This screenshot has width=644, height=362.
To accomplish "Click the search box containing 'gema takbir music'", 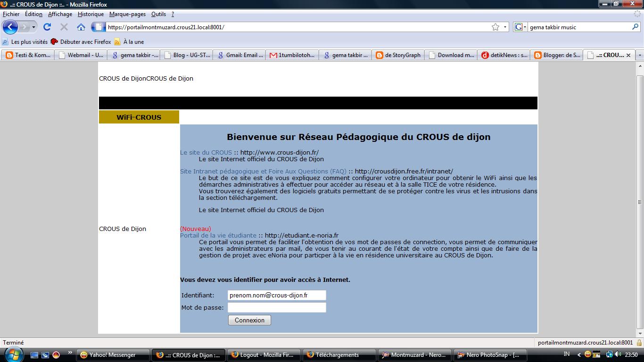I will (579, 27).
